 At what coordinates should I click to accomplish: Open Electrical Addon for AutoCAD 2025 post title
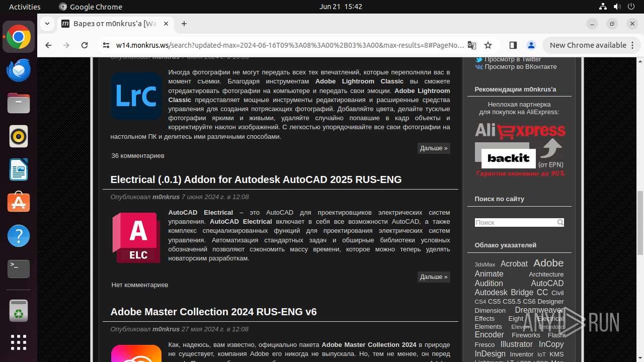pyautogui.click(x=256, y=179)
